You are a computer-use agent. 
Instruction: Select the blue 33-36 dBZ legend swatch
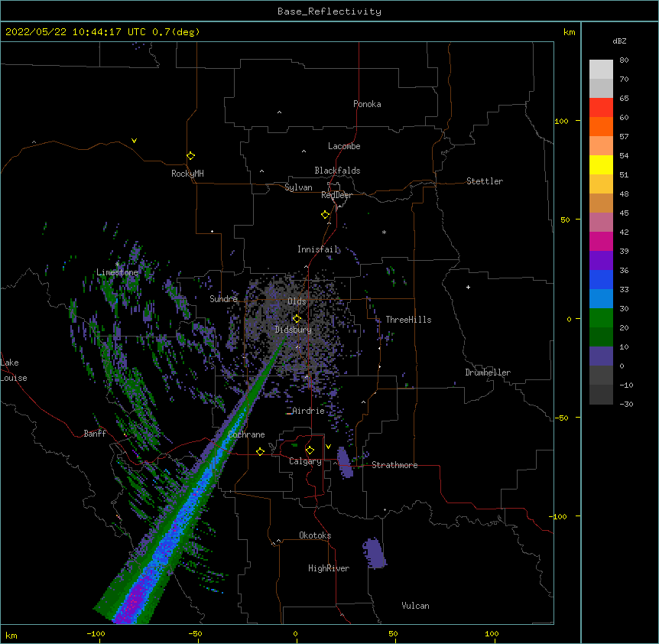pos(601,279)
